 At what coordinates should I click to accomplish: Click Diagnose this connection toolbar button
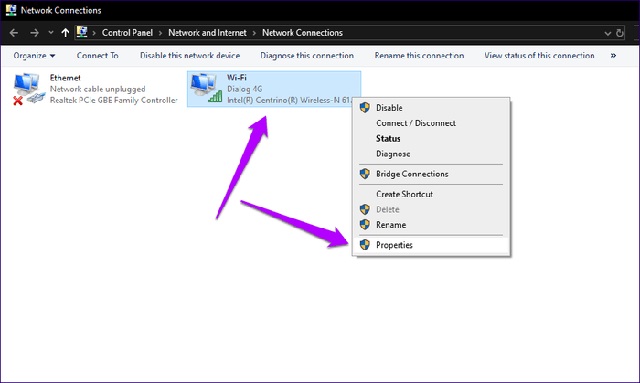pos(307,56)
